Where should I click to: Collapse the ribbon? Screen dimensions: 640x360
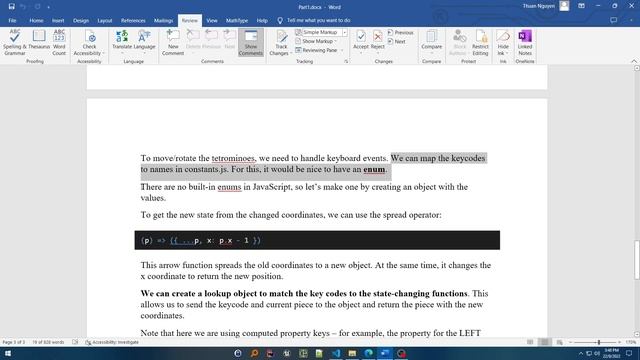pos(634,61)
